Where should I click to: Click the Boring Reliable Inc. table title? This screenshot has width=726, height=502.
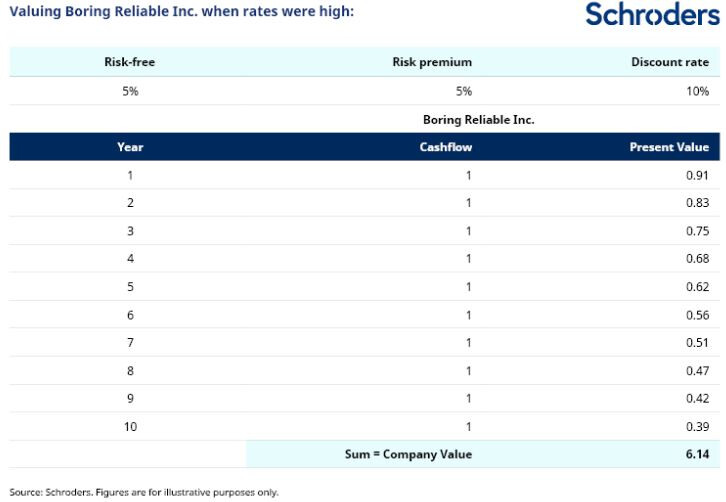click(x=478, y=119)
